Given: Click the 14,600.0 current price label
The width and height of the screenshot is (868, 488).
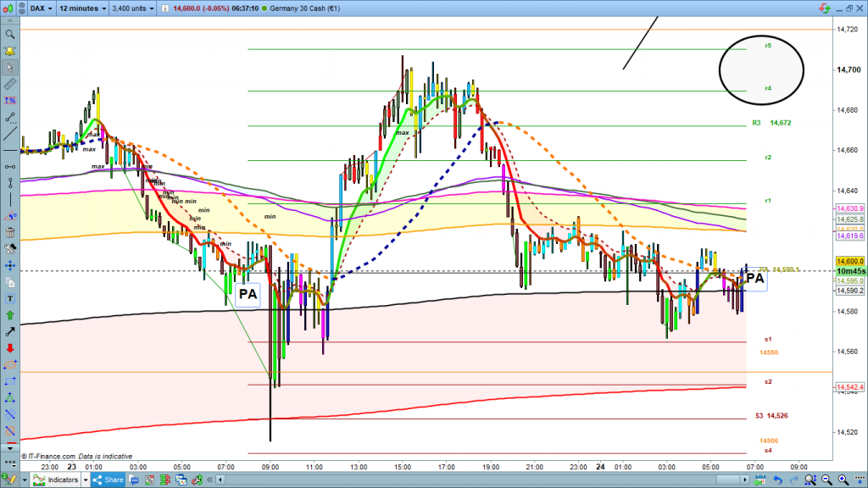Looking at the screenshot, I should click(849, 262).
